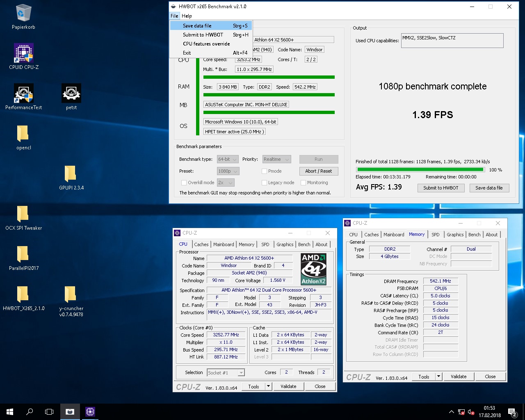The width and height of the screenshot is (525, 420).
Task: Choose Save data file from File menu
Action: (211, 25)
